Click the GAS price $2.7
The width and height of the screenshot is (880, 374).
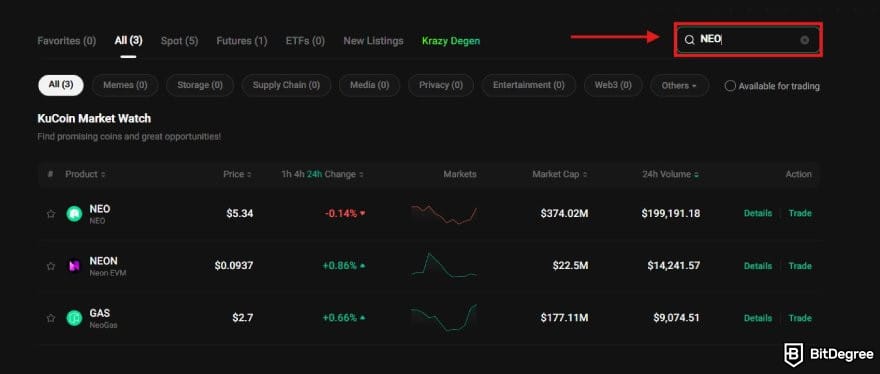pos(242,318)
